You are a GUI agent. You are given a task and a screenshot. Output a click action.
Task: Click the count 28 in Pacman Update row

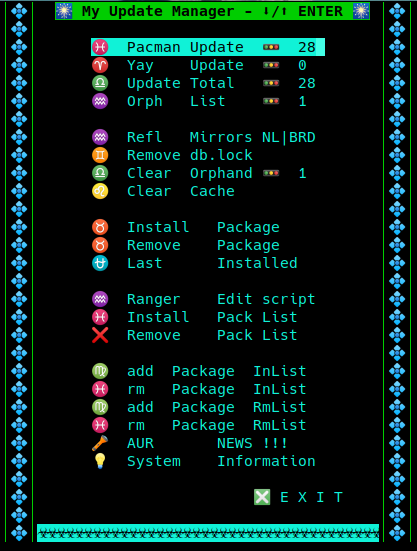[307, 47]
